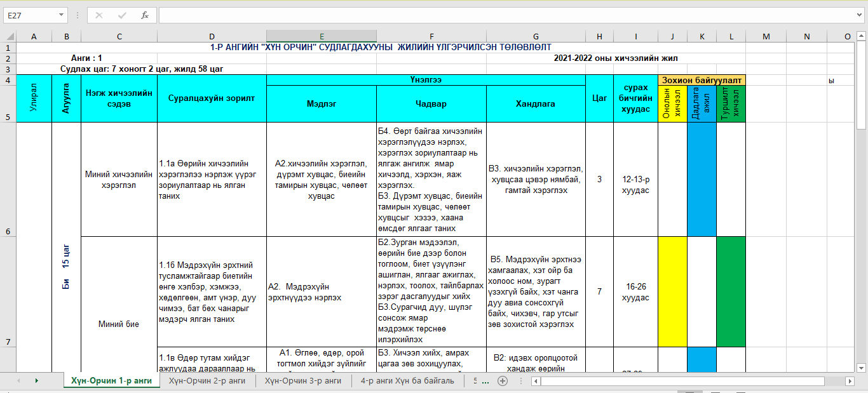Open the Name Box dropdown arrow
The width and height of the screenshot is (868, 393).
coord(60,15)
